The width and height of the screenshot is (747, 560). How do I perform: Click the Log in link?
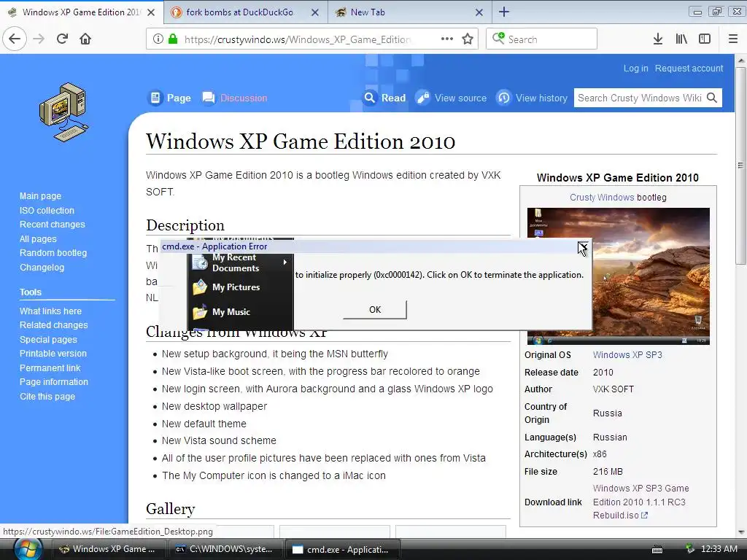[x=635, y=68]
